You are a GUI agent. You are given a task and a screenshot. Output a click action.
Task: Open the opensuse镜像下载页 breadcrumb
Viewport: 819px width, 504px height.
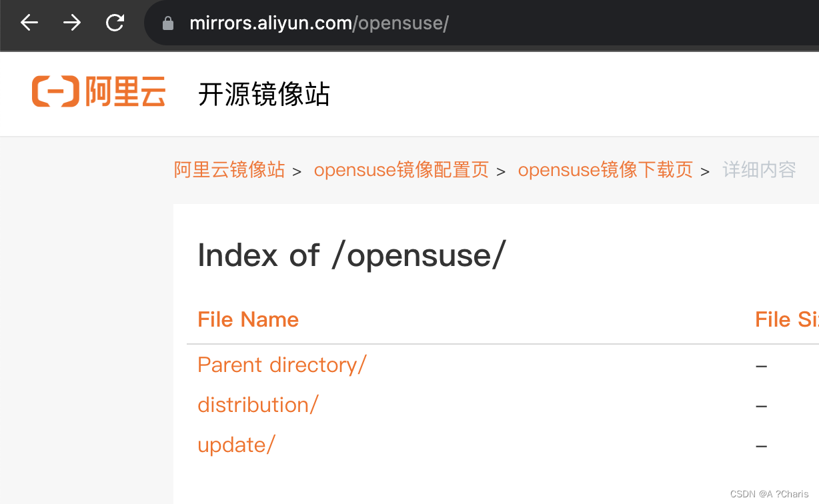click(x=606, y=170)
